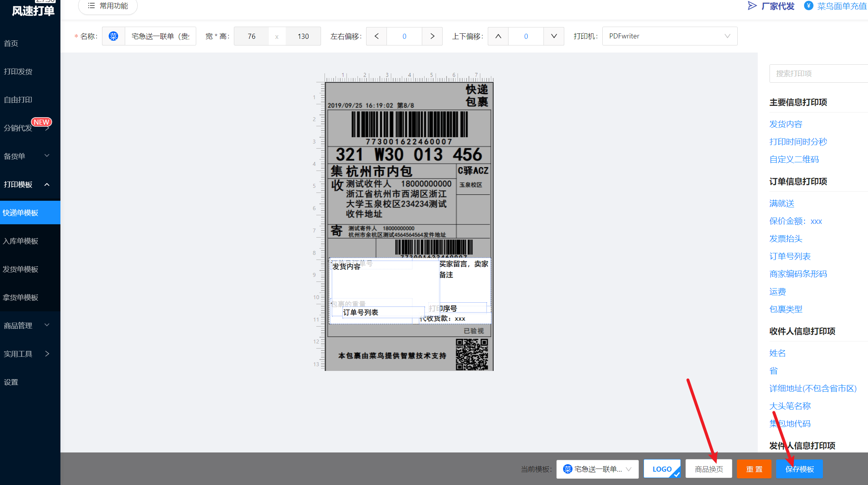This screenshot has width=868, height=485.
Task: Click the up arrow for 上下偏移
Action: tap(498, 36)
